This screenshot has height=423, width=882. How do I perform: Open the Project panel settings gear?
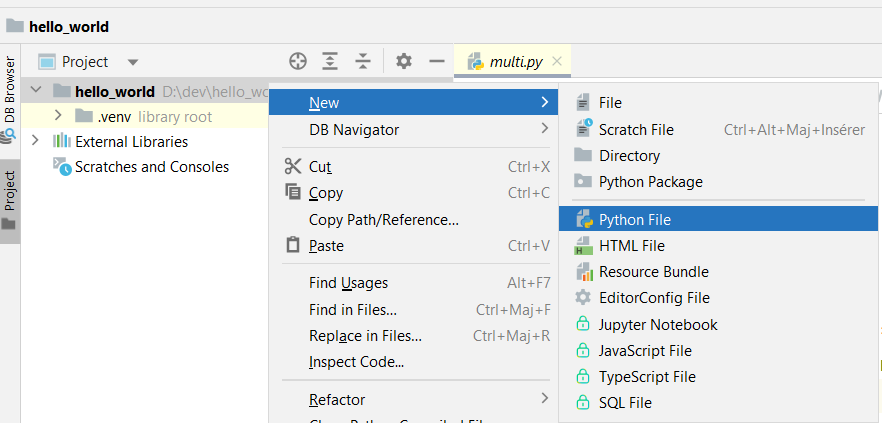pyautogui.click(x=404, y=61)
